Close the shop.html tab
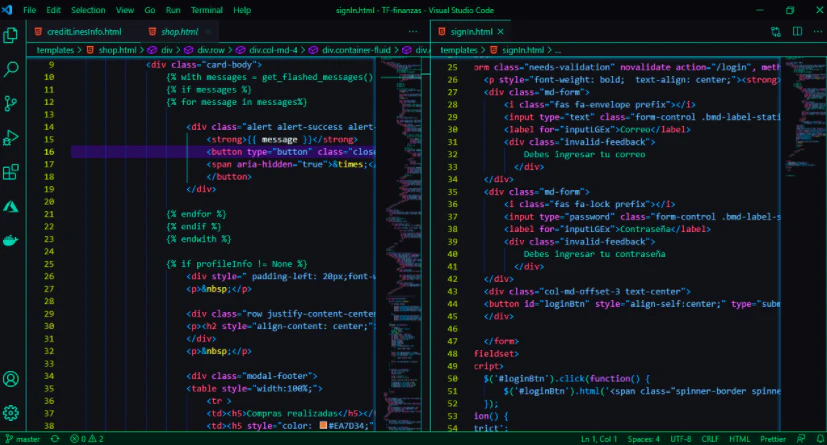Image resolution: width=827 pixels, height=445 pixels. click(x=208, y=32)
